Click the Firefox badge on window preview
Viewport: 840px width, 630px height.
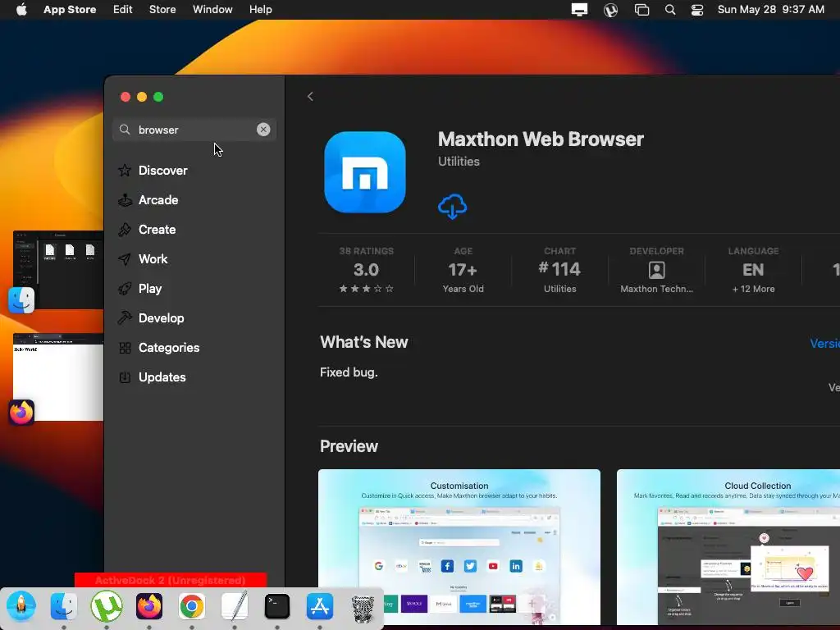(21, 413)
